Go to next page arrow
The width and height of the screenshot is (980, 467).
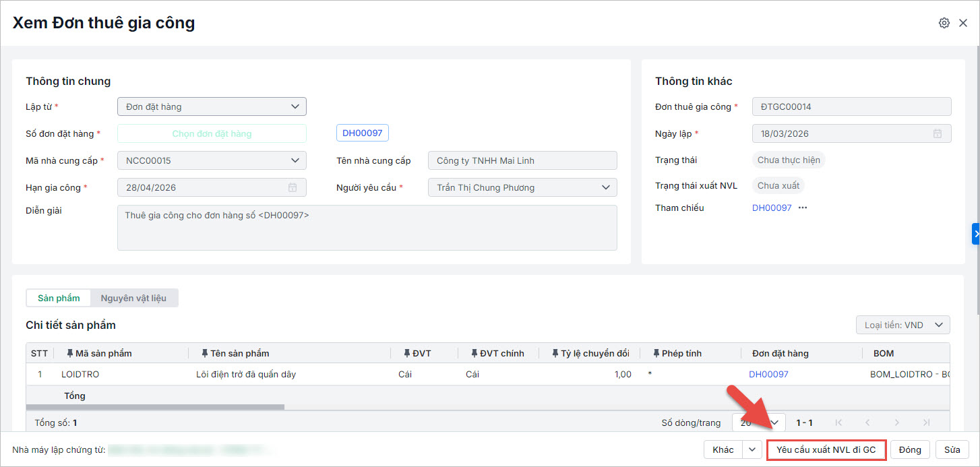click(896, 423)
